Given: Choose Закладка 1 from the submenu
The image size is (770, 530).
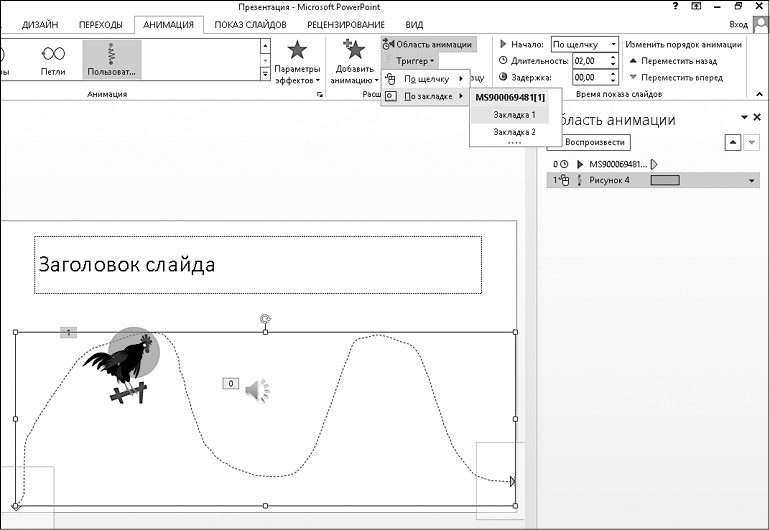Looking at the screenshot, I should [x=514, y=115].
